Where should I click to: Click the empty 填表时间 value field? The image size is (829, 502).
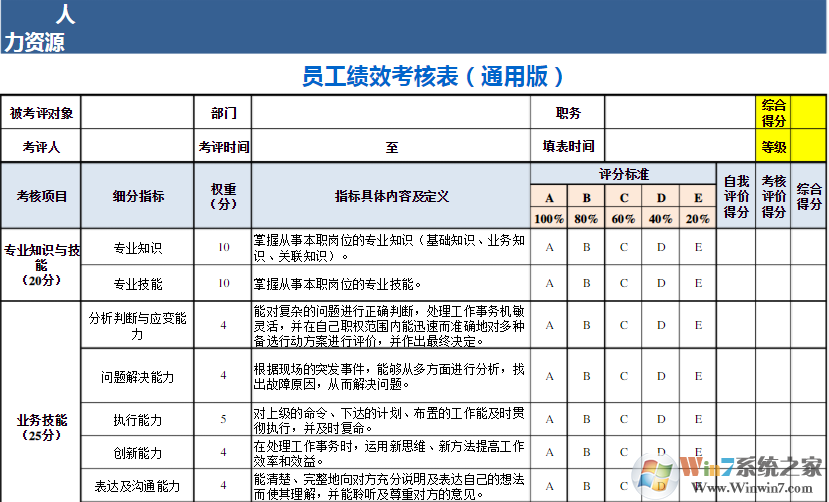[x=680, y=146]
